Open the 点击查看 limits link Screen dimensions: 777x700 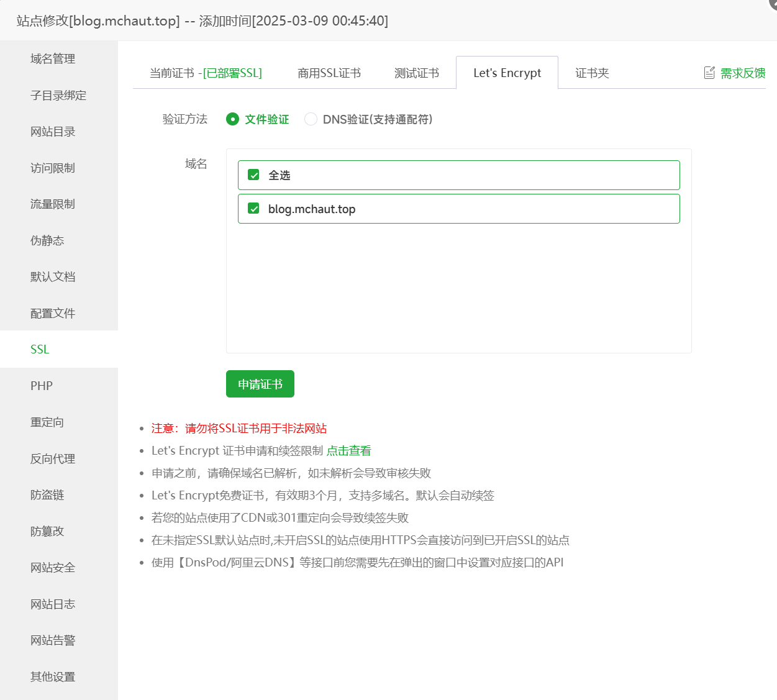(348, 451)
